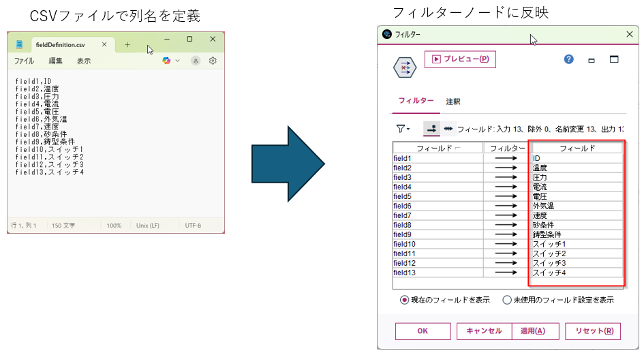Viewport: 644px width, 355px height.
Task: Add a new tab in Notepad
Action: coord(127,45)
